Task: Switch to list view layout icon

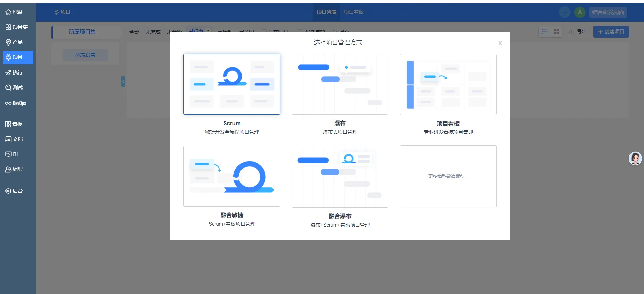Action: pos(544,32)
